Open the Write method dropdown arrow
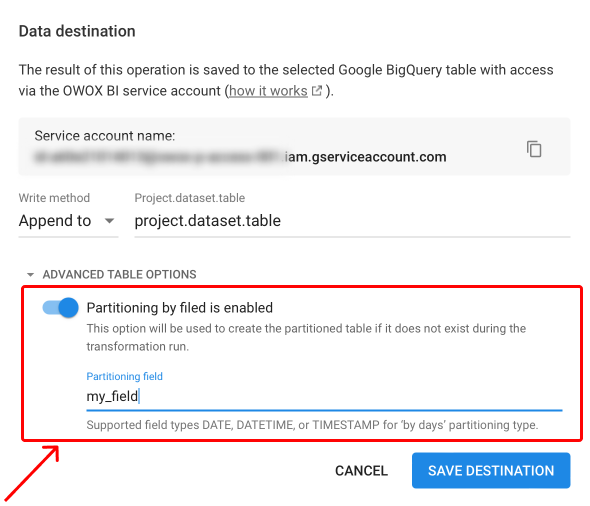 coord(109,220)
